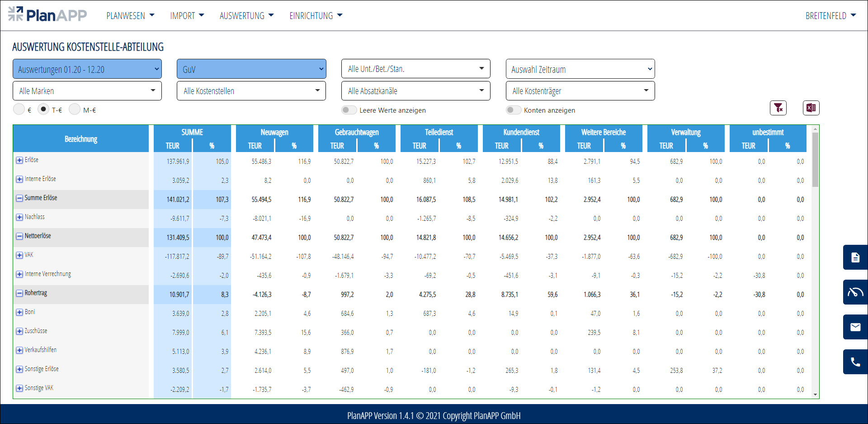Select the € radio button
The width and height of the screenshot is (868, 424).
[19, 110]
